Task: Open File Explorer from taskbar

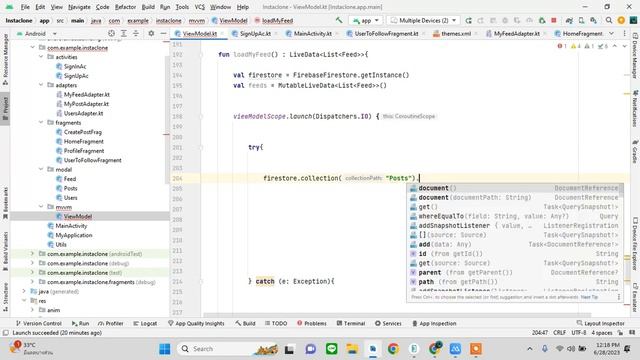Action: [x=352, y=349]
